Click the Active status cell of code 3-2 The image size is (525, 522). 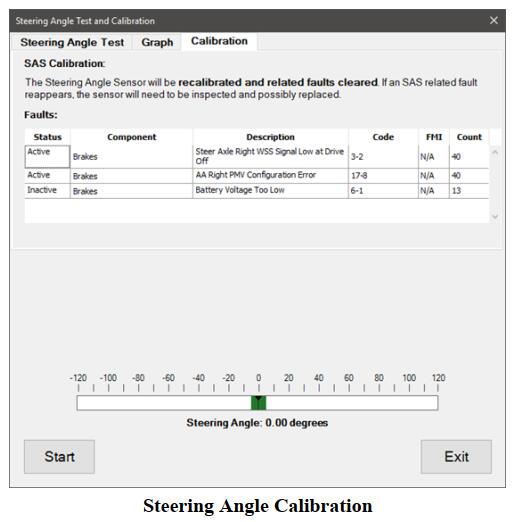coord(47,156)
